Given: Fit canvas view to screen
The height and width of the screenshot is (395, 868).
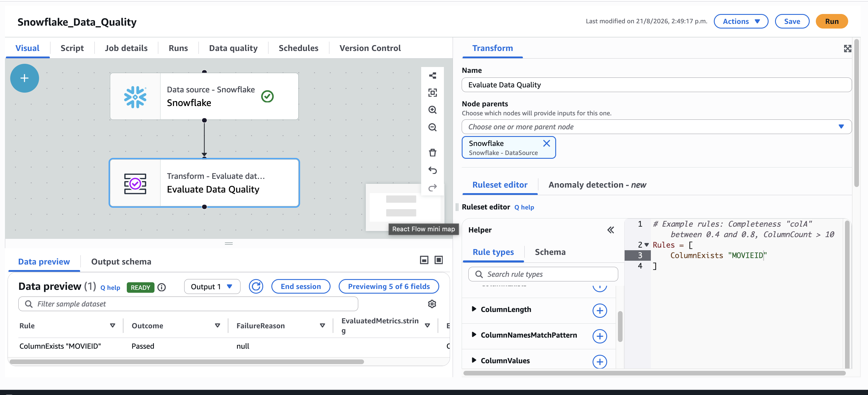Looking at the screenshot, I should click(x=432, y=93).
